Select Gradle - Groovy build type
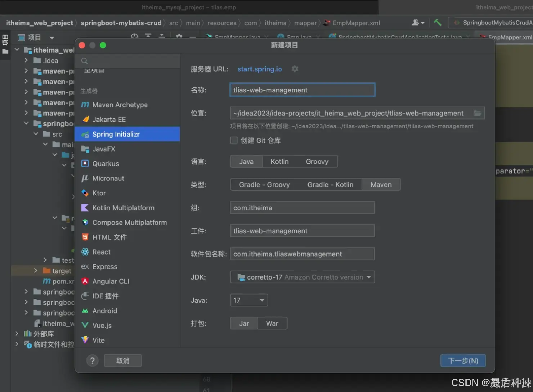Image resolution: width=533 pixels, height=392 pixels. click(264, 184)
